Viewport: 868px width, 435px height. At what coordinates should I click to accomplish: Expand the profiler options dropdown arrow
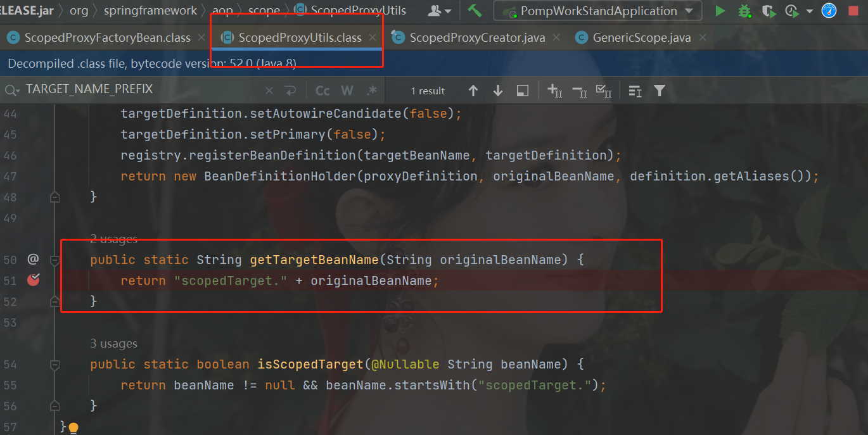point(809,11)
